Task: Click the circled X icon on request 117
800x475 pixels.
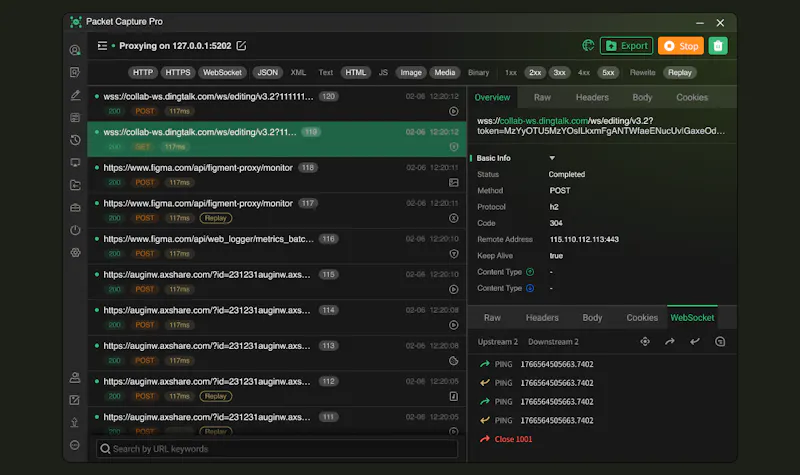Action: [454, 218]
